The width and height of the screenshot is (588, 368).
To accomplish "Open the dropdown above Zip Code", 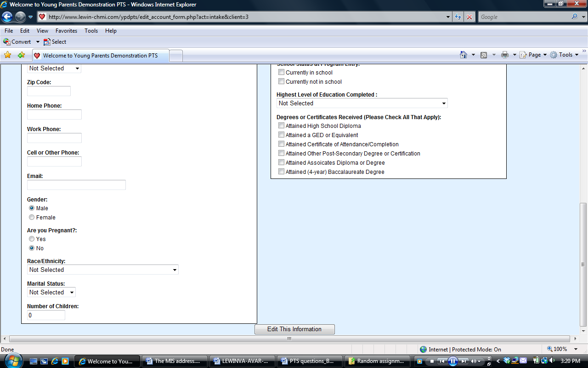I will pyautogui.click(x=54, y=69).
